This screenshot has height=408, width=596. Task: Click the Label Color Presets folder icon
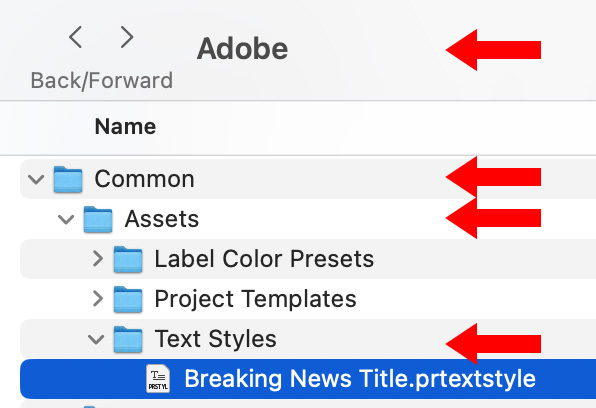pyautogui.click(x=128, y=259)
